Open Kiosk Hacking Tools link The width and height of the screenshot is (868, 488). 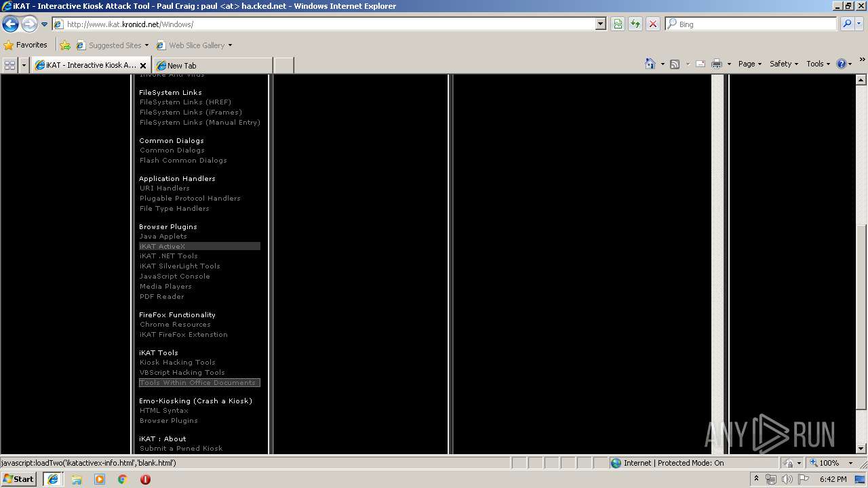(x=177, y=363)
